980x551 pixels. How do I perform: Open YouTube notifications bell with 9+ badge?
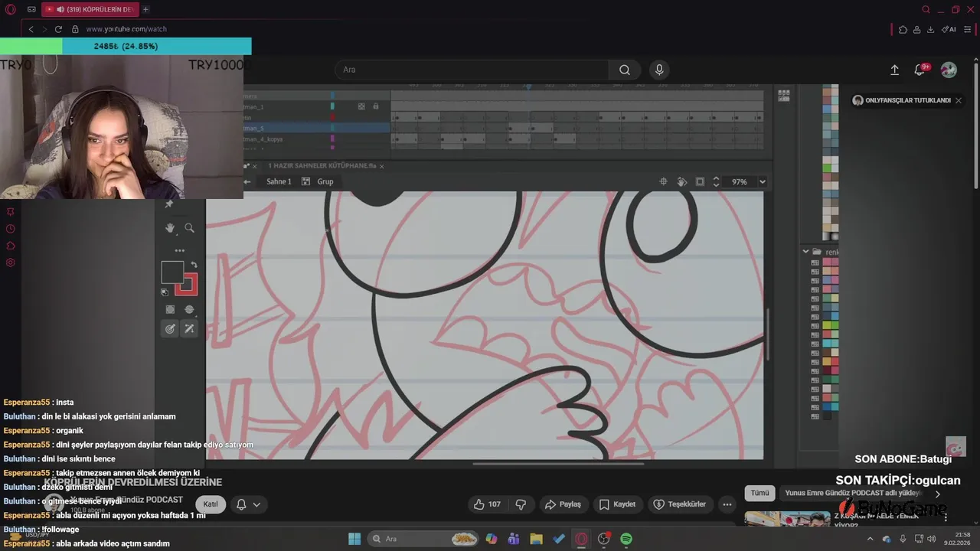click(x=920, y=70)
